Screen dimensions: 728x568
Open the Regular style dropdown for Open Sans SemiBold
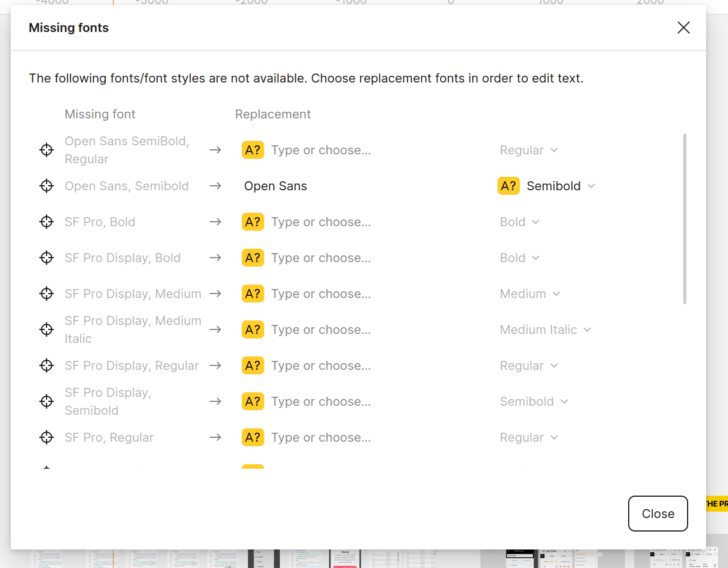[x=528, y=150]
